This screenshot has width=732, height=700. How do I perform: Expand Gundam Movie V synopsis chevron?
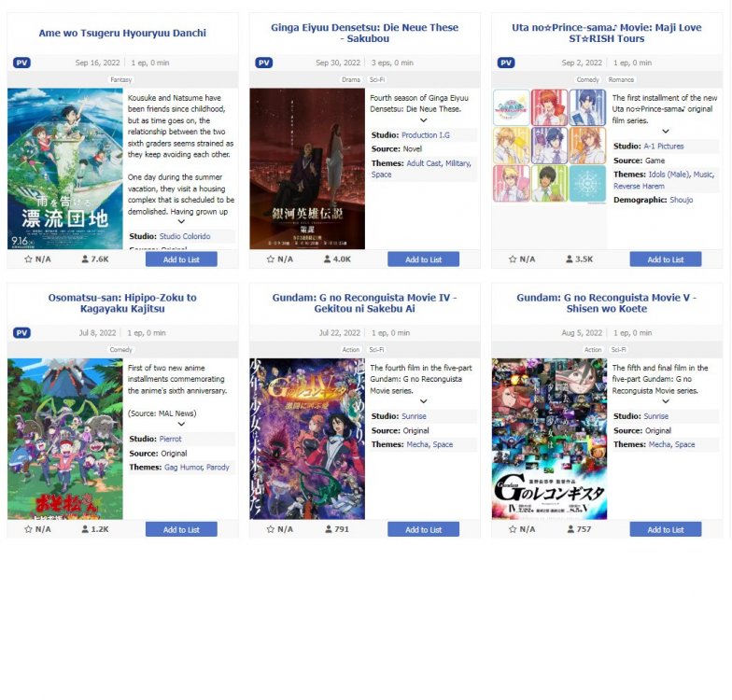666,401
